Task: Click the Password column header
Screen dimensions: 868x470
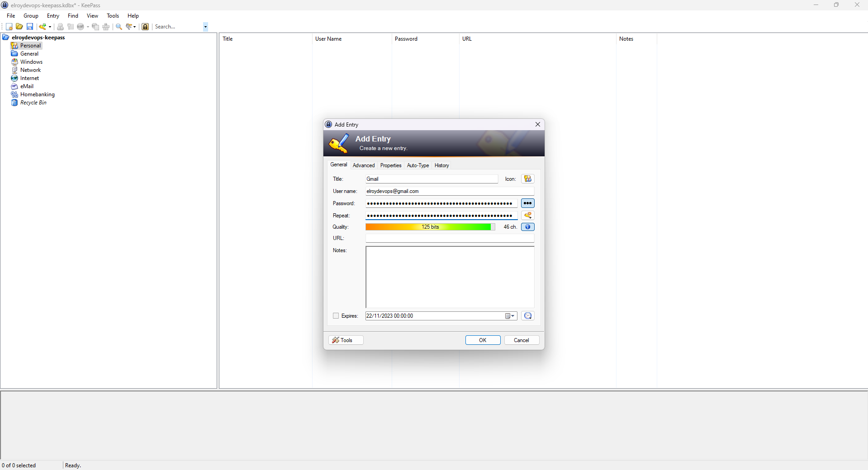Action: coord(426,39)
